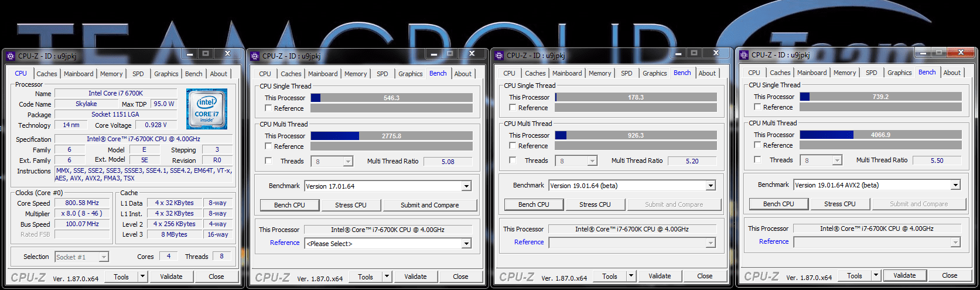The image size is (980, 290).
Task: Click Stress CPU in the Version 17.01.64 window
Action: tap(351, 205)
